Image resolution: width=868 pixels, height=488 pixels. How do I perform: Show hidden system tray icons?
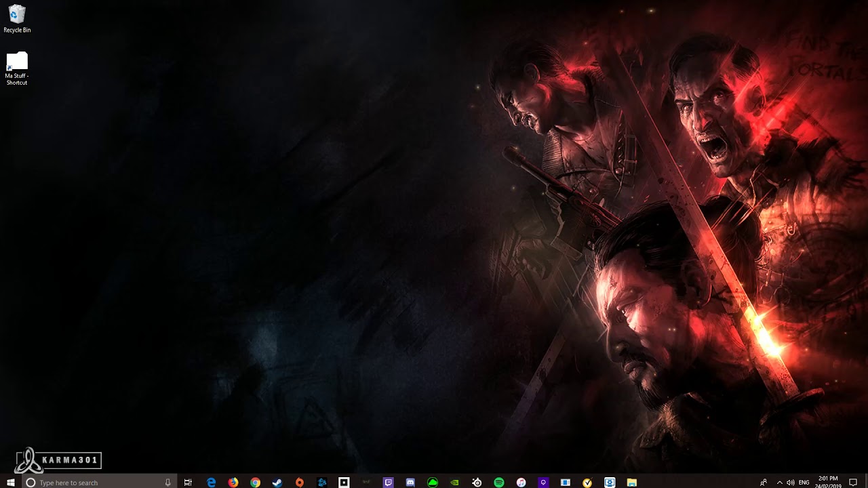(779, 483)
